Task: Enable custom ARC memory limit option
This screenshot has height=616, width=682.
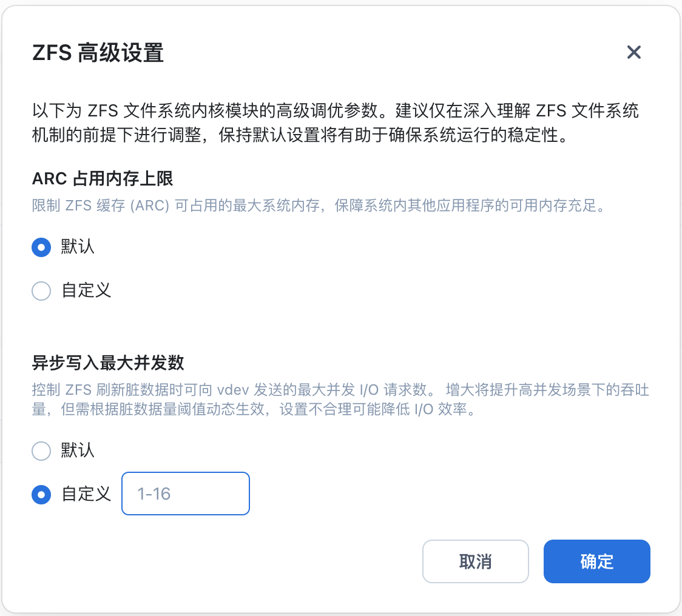Action: point(41,291)
